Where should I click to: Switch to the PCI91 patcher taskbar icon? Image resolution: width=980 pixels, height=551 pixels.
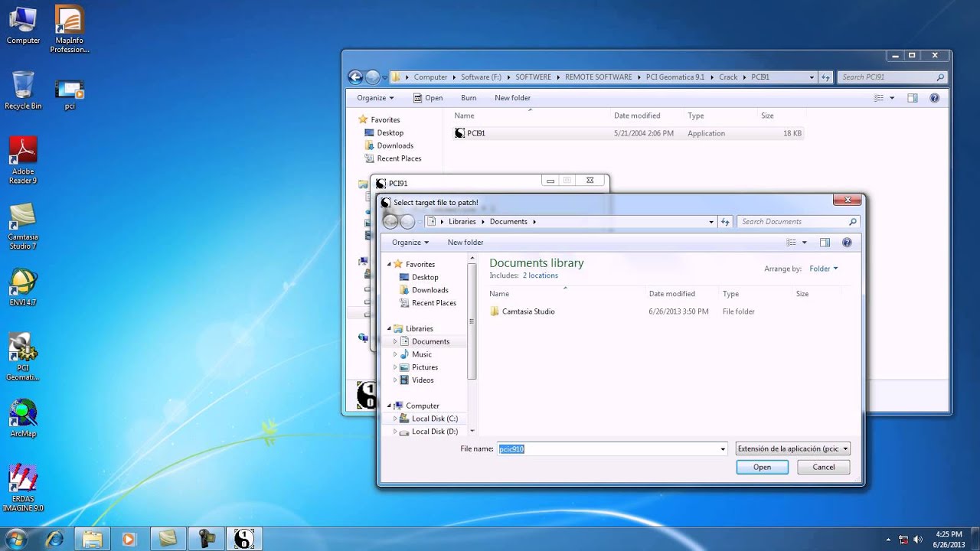tap(243, 538)
